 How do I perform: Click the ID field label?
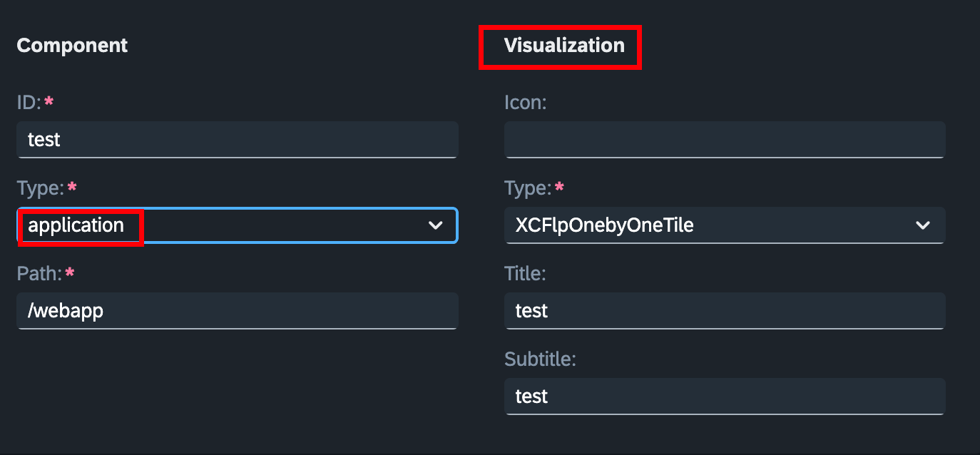(x=29, y=103)
